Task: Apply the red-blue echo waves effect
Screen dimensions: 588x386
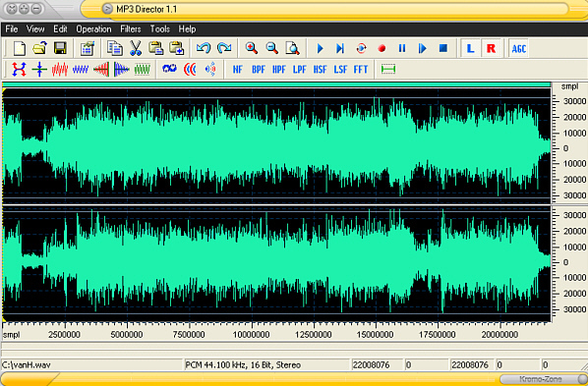Action: pos(190,70)
